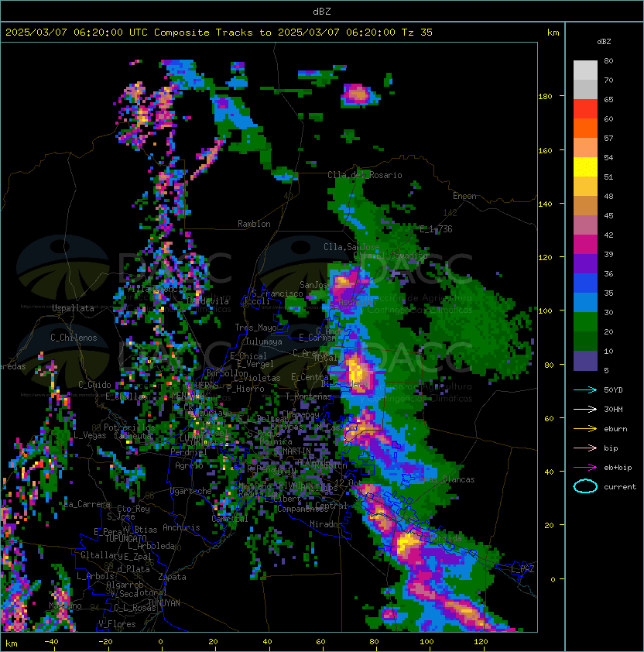The width and height of the screenshot is (644, 652).
Task: Pick the brown 45-48 dBZ swatch
Action: pos(585,206)
